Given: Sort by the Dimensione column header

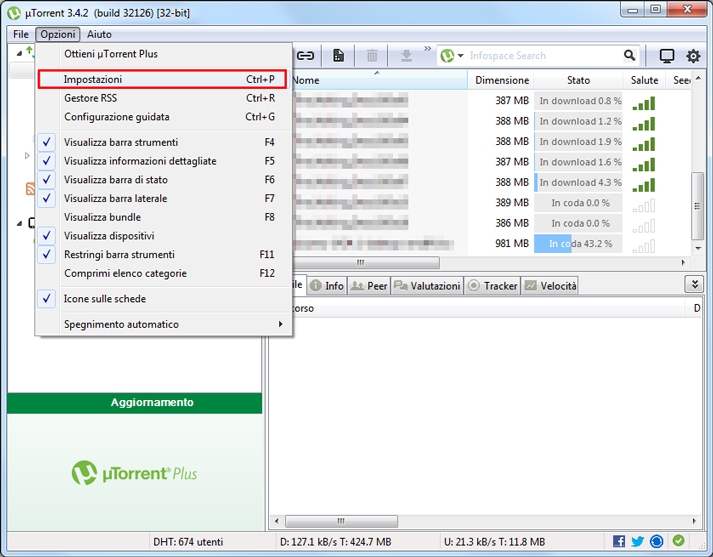Looking at the screenshot, I should pyautogui.click(x=502, y=80).
